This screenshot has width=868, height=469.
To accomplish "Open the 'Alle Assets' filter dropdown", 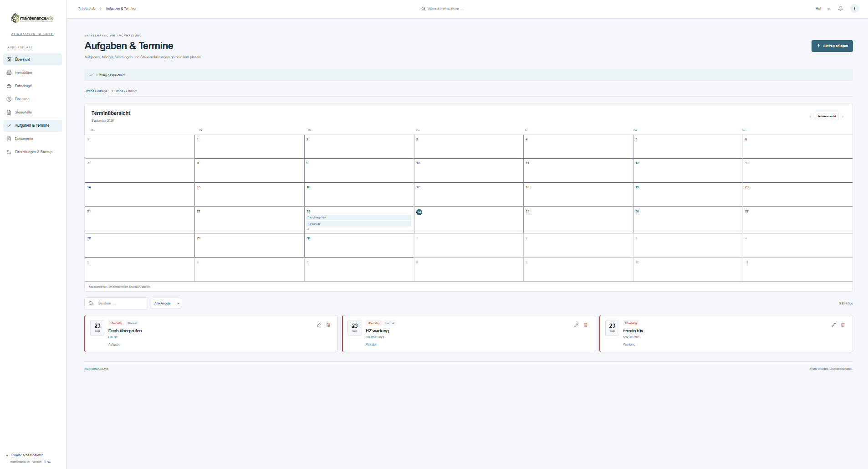I will click(x=166, y=303).
